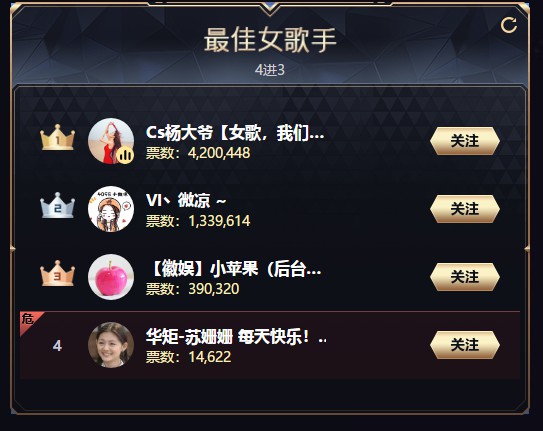Screen dimensions: 543x431
Task: Click the red 危 danger corner tag
Action: coord(29,320)
